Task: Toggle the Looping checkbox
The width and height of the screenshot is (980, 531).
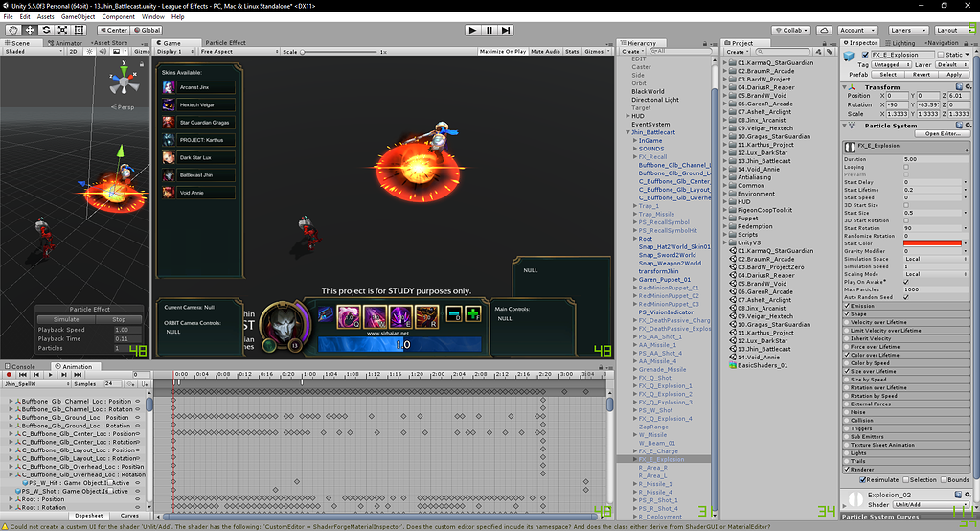Action: pos(906,167)
